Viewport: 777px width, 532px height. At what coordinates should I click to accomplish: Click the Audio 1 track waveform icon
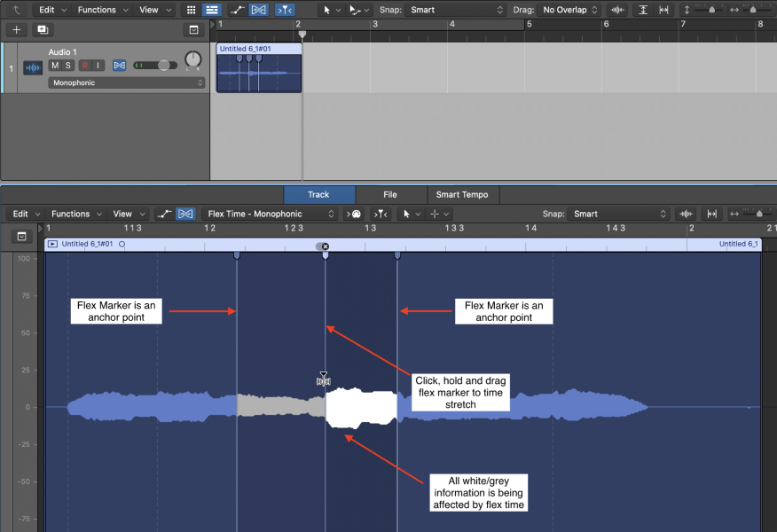(33, 67)
